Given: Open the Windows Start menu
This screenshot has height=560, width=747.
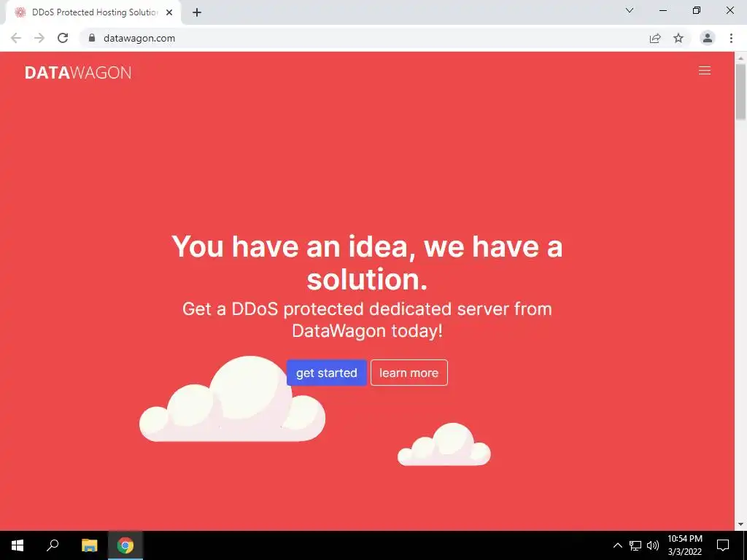Looking at the screenshot, I should point(18,545).
